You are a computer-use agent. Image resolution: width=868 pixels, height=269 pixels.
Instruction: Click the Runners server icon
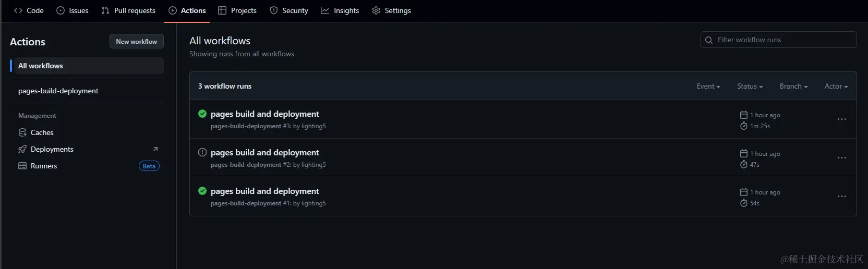click(22, 166)
